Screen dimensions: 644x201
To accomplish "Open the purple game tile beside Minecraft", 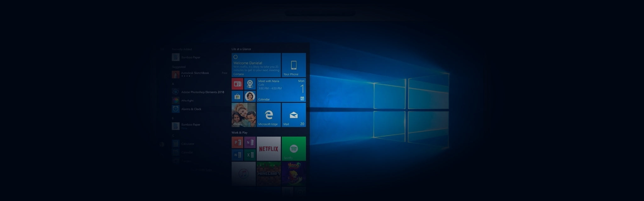I will (294, 173).
